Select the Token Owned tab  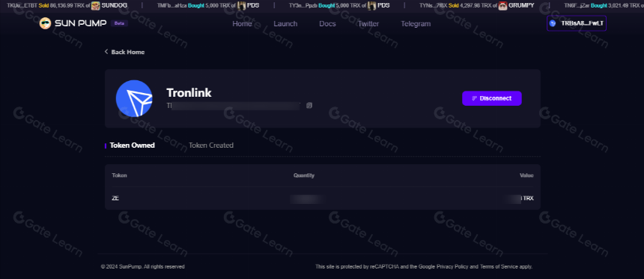132,145
